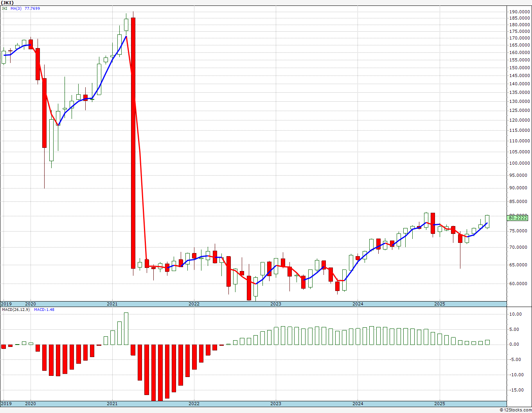This screenshot has width=532, height=413.
Task: Click the green 80.2222 current price tag
Action: point(518,218)
